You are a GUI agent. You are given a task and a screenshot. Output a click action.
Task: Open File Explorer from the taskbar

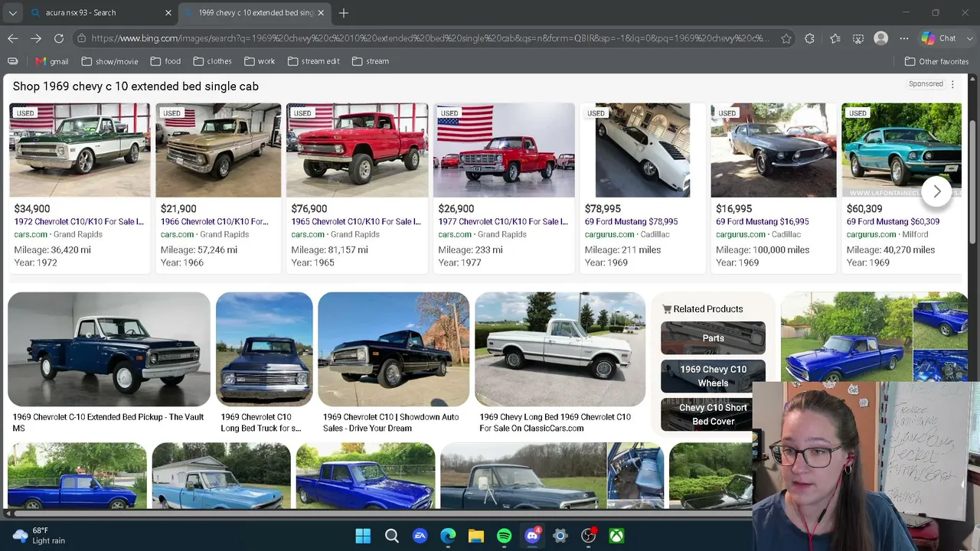click(476, 536)
